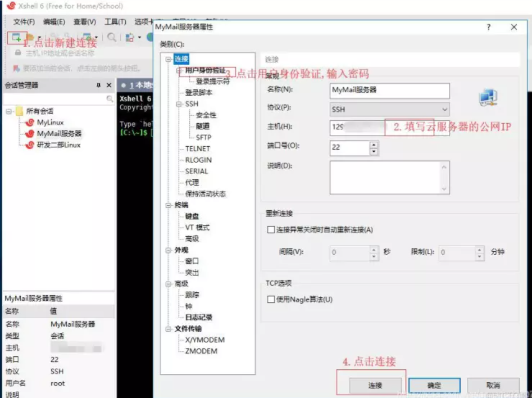Click the colorful layout icon in toolbar

click(130, 37)
